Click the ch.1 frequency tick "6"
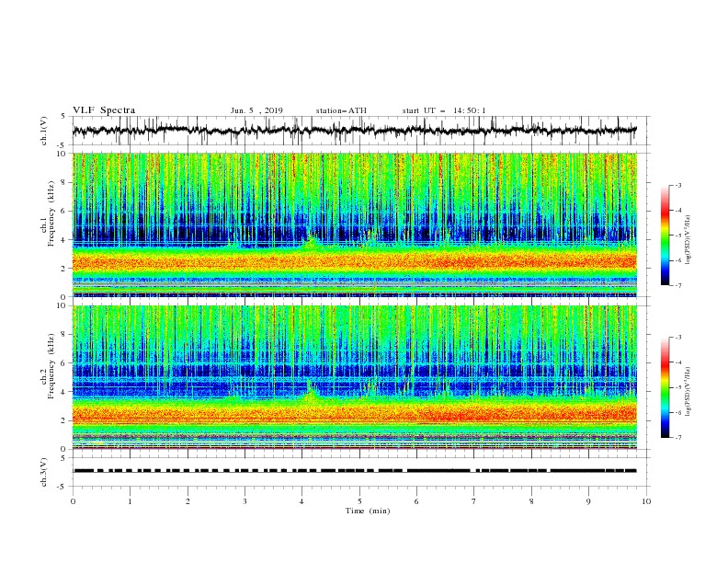Image resolution: width=728 pixels, height=563 pixels. coord(63,211)
